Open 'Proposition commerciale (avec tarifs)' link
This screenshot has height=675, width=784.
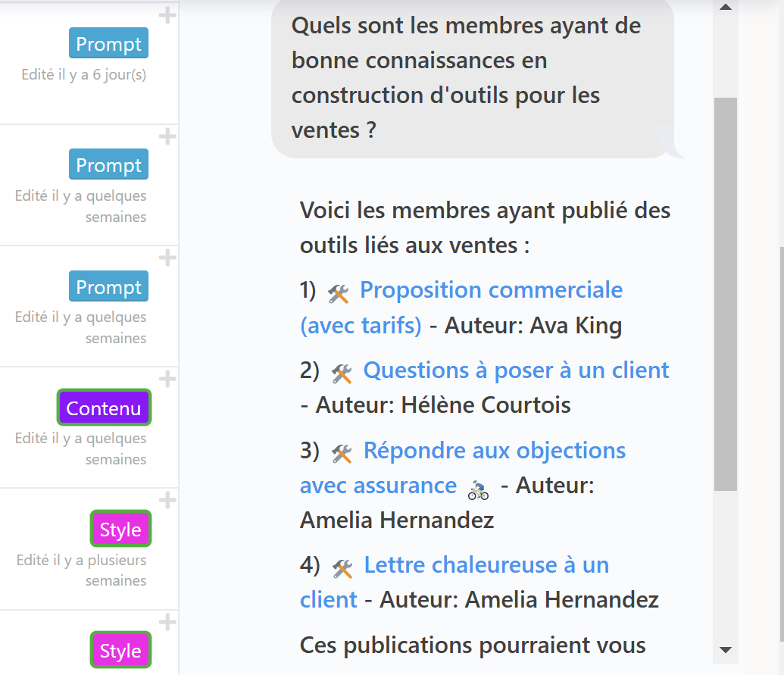[491, 290]
